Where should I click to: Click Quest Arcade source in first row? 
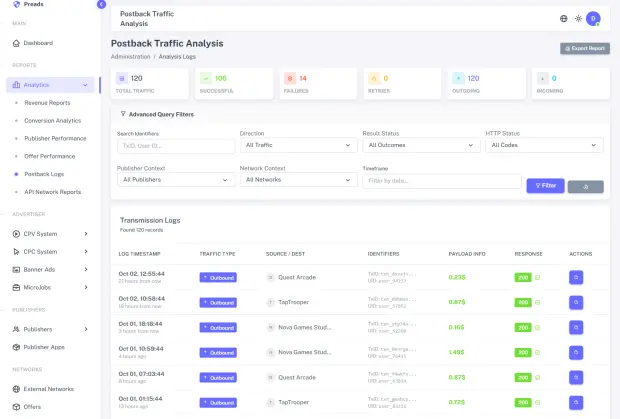point(297,277)
